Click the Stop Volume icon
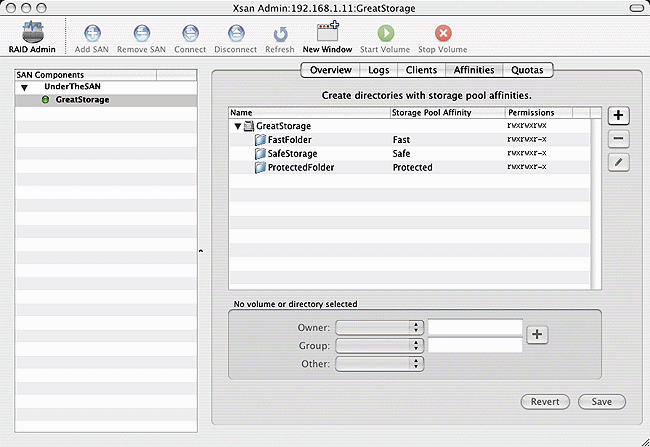 click(443, 33)
